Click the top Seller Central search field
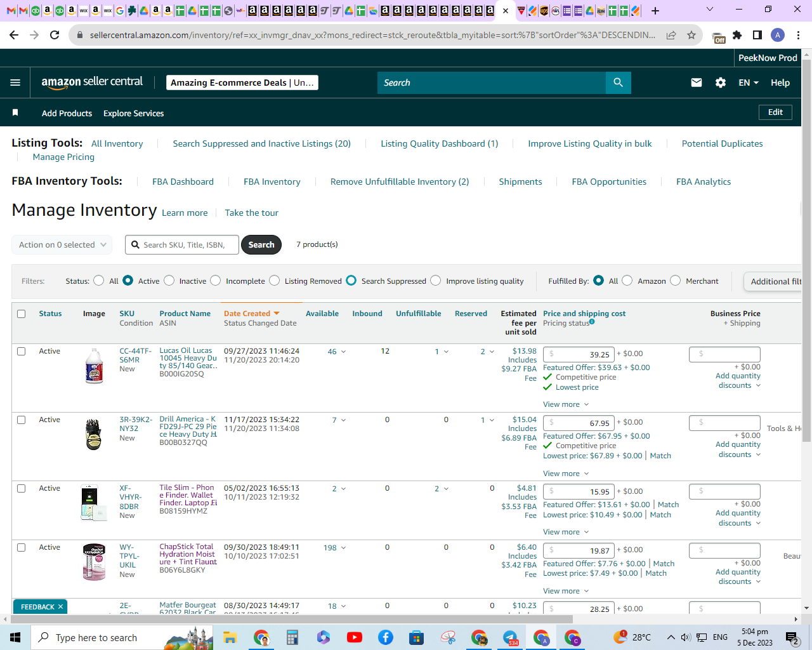The width and height of the screenshot is (812, 650). point(492,83)
